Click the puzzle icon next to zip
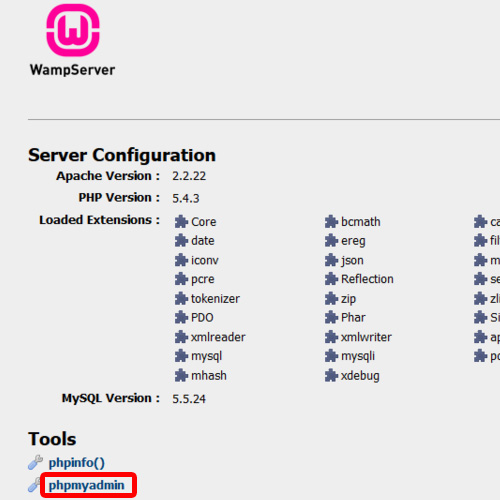 [x=331, y=299]
